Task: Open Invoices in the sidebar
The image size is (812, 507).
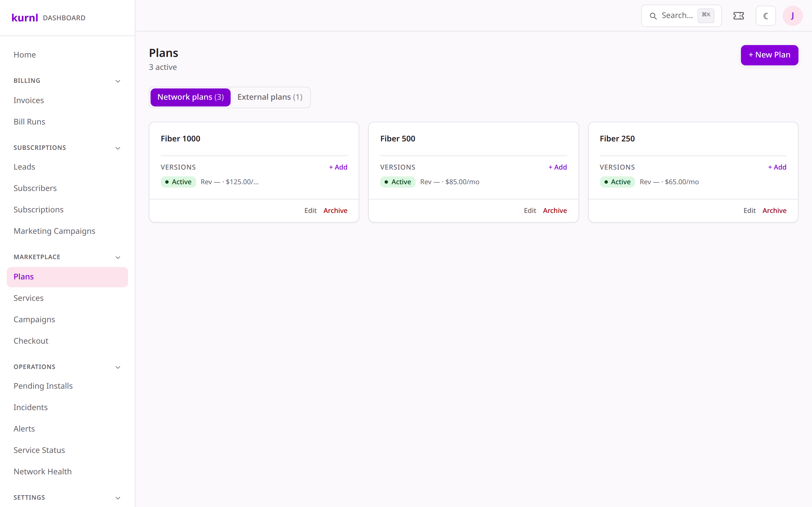Action: coord(28,100)
